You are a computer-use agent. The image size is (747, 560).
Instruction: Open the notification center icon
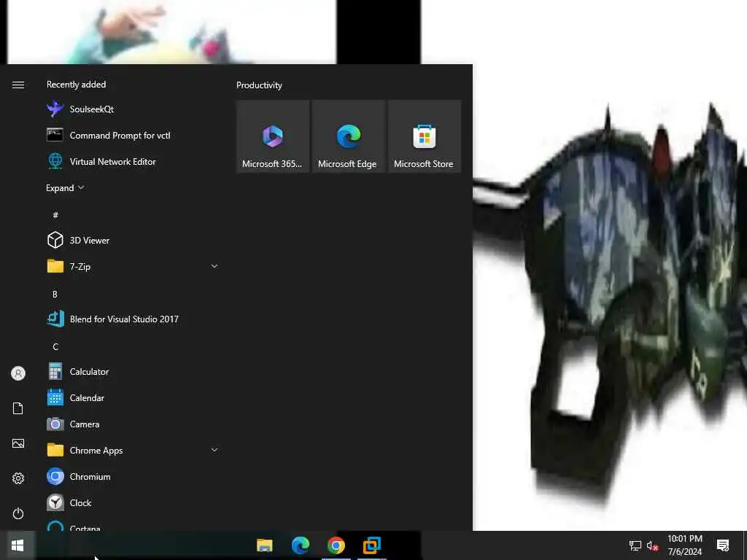click(x=723, y=545)
